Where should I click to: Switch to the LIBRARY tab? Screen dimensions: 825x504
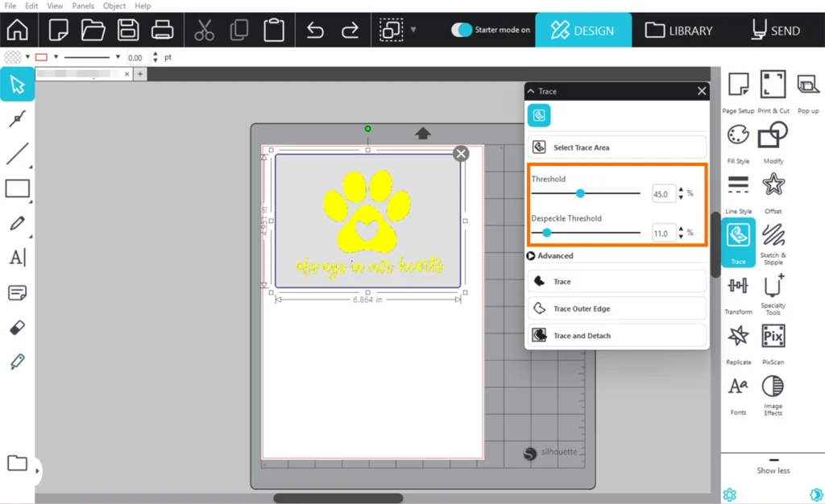[679, 31]
